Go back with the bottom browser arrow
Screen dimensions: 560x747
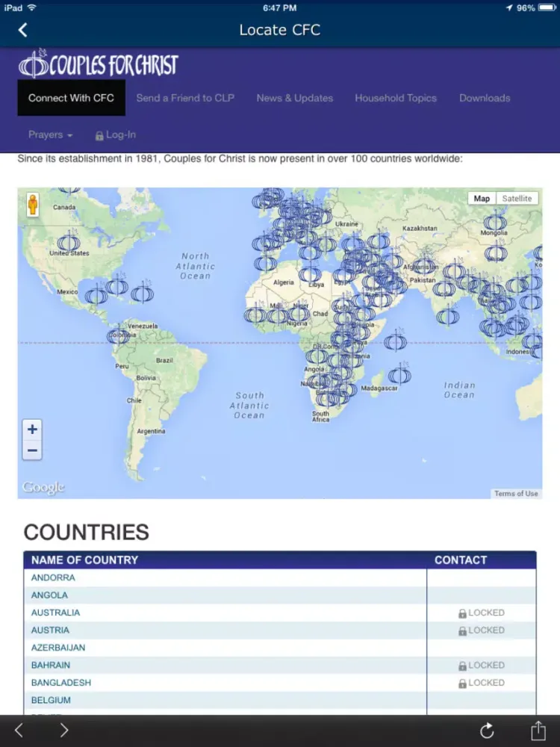tap(19, 730)
